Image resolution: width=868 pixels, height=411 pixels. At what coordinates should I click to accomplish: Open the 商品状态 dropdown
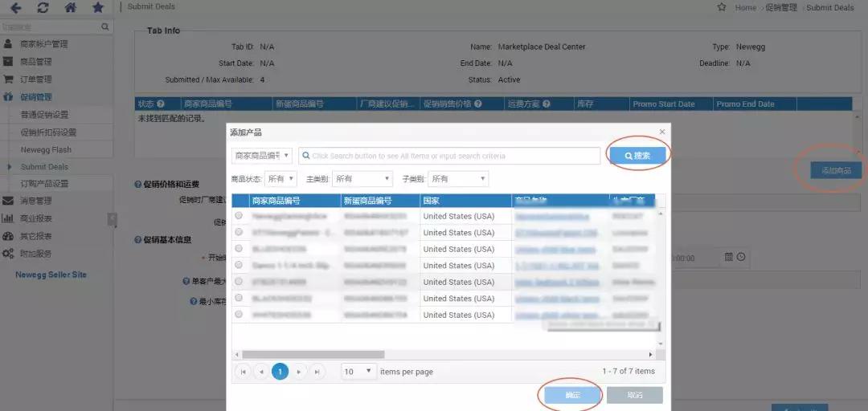(280, 179)
